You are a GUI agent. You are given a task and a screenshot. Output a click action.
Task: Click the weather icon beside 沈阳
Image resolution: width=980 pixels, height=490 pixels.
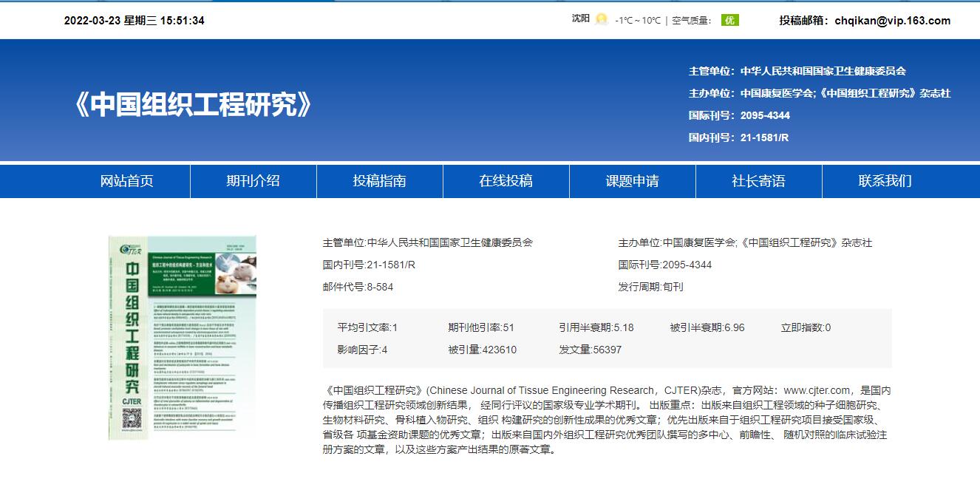pyautogui.click(x=602, y=20)
